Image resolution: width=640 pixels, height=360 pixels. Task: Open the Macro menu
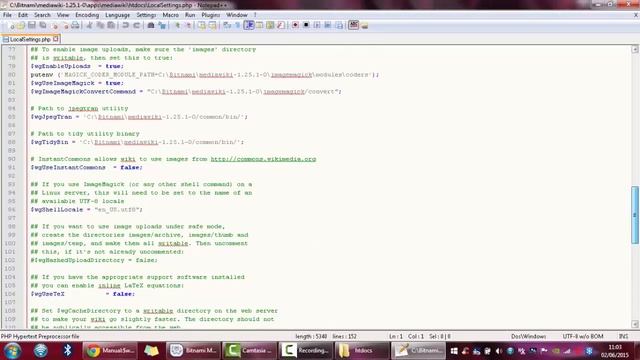pos(171,15)
